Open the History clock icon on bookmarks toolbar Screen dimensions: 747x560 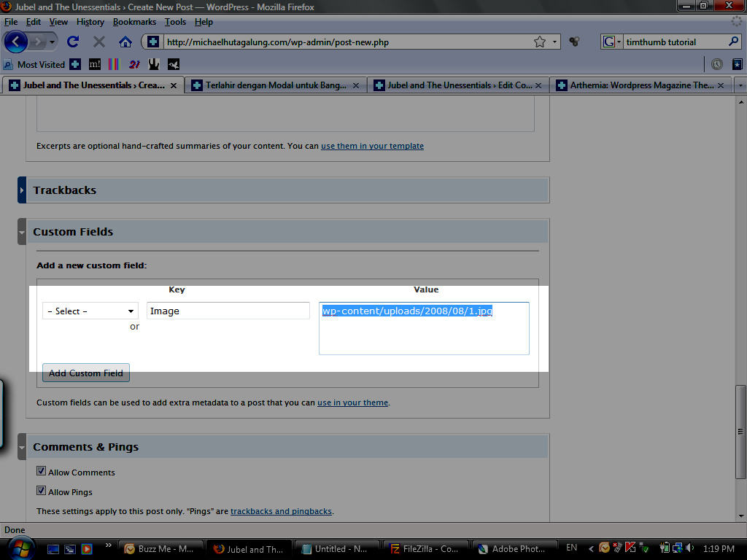point(717,64)
